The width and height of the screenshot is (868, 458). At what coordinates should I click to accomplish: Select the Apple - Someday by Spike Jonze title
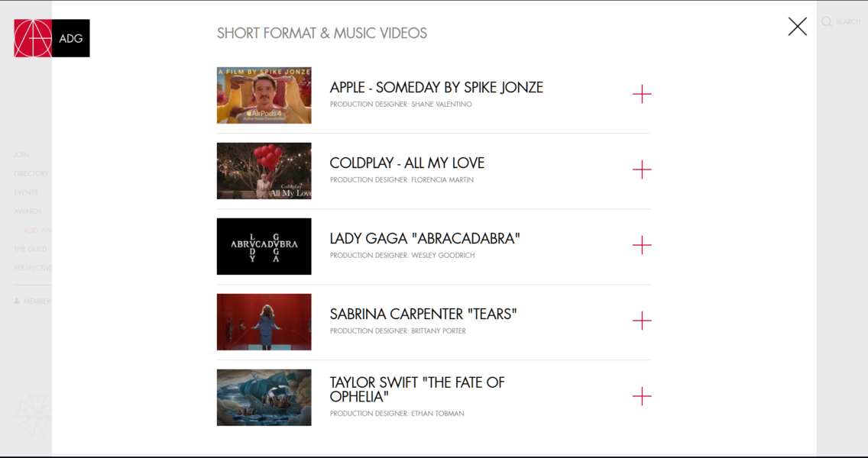436,87
